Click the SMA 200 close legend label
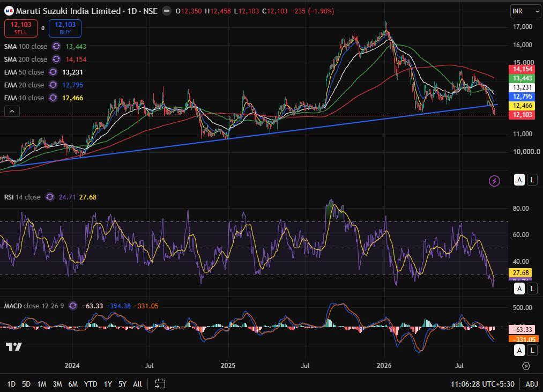 click(26, 60)
